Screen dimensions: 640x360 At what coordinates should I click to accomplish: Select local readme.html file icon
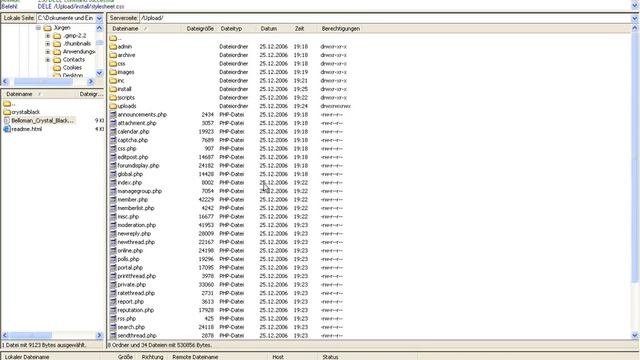[7, 129]
